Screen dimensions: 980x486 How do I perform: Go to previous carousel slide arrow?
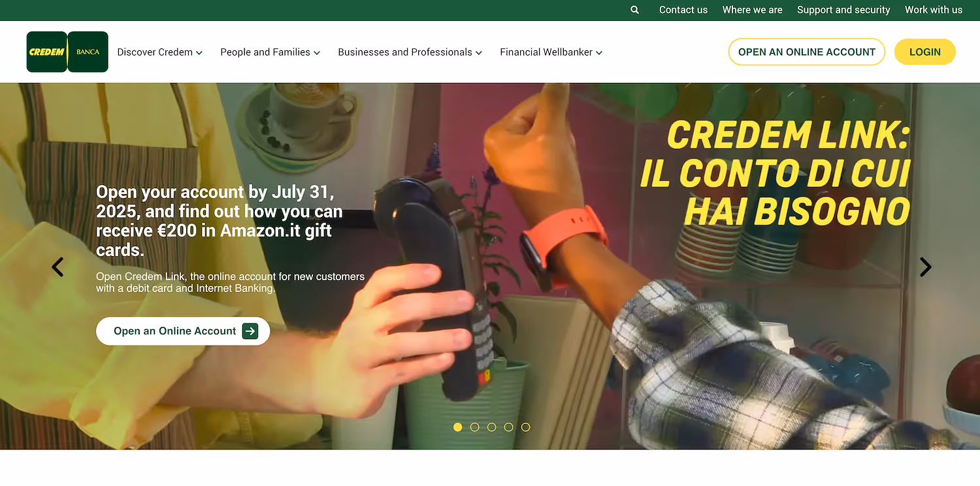coord(57,267)
